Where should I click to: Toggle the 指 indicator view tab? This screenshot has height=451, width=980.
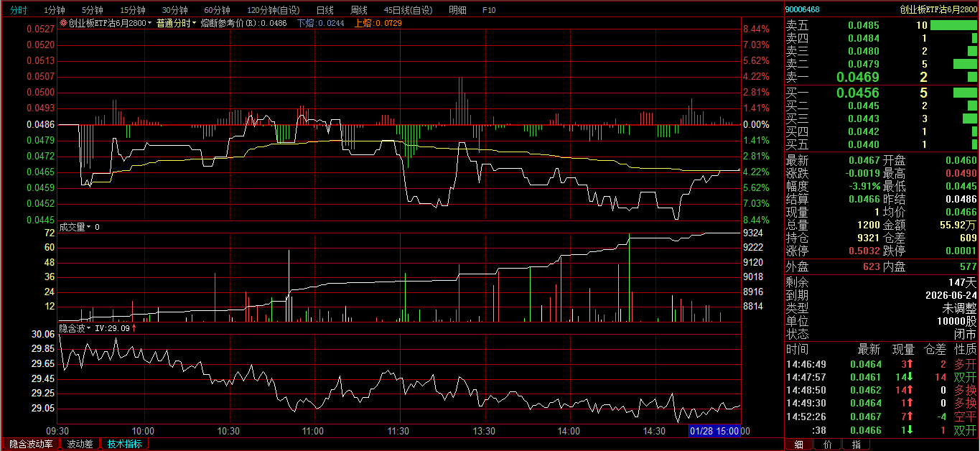(x=856, y=445)
